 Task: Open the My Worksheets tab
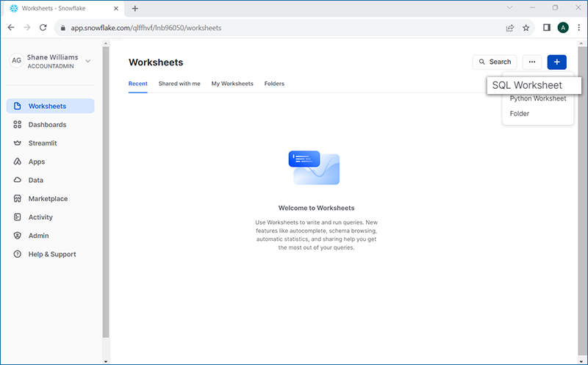(x=232, y=84)
